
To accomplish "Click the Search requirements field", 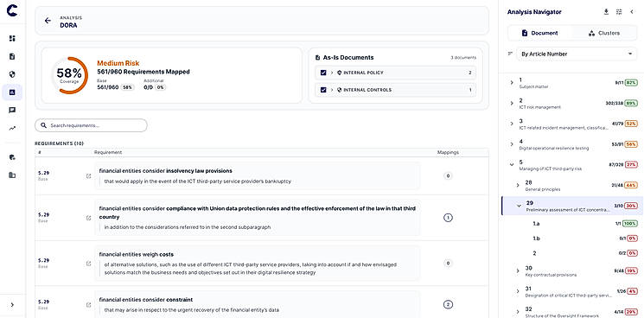I will pos(91,125).
